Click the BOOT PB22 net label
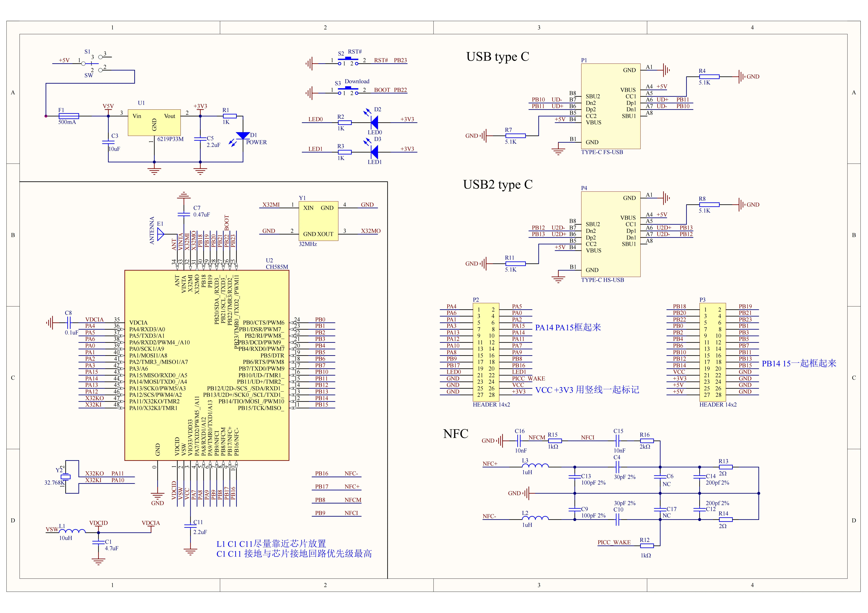Viewport: 868px width, 613px height. coord(391,90)
